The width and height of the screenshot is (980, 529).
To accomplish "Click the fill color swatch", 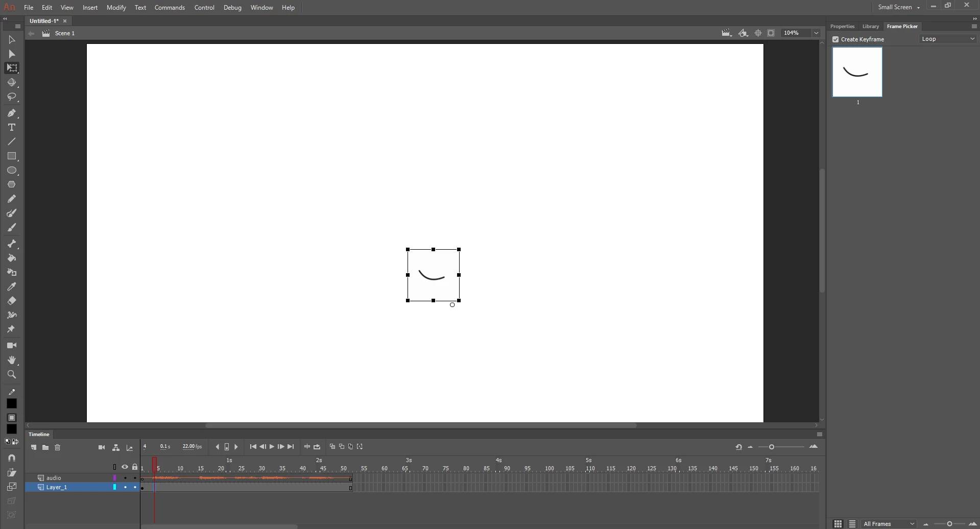I will (12, 429).
